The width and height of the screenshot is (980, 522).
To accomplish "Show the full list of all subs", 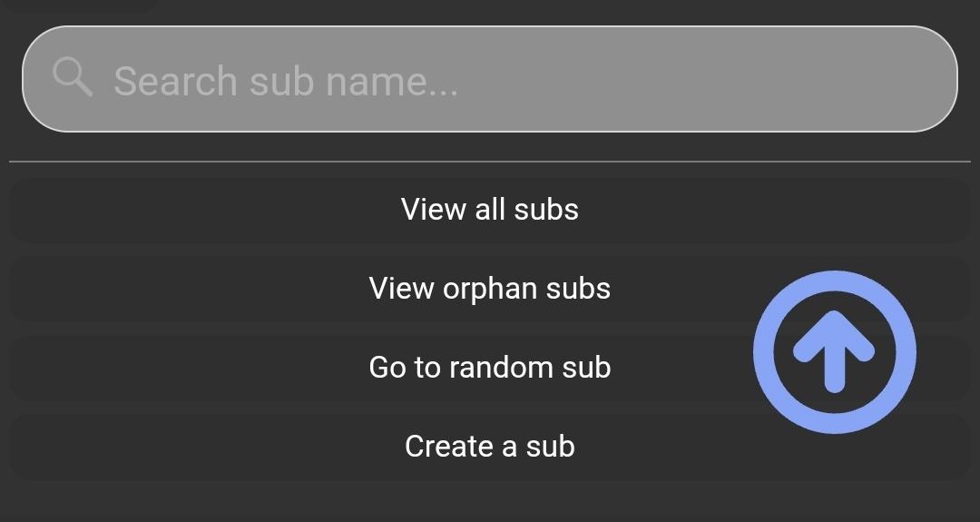I will click(490, 210).
